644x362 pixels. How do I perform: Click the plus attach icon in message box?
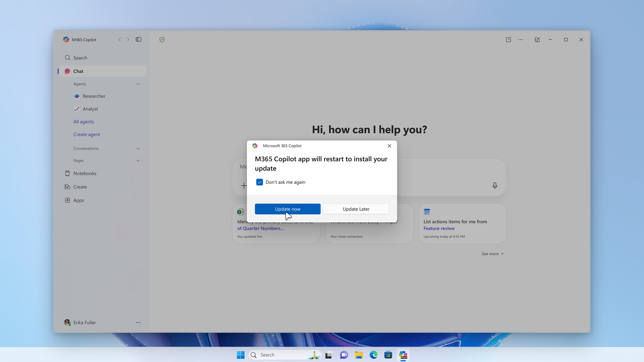coord(244,185)
